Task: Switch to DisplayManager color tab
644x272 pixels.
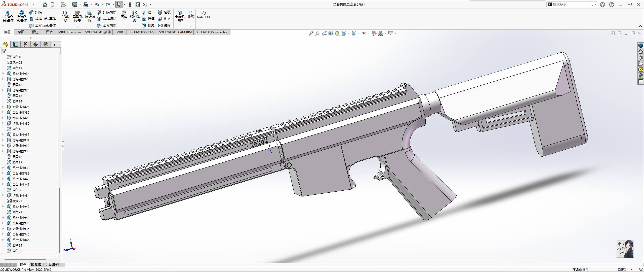Action: pos(46,44)
